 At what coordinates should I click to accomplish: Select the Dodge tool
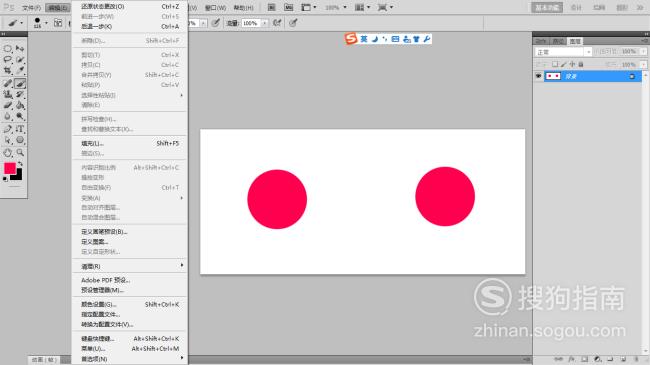[20, 116]
